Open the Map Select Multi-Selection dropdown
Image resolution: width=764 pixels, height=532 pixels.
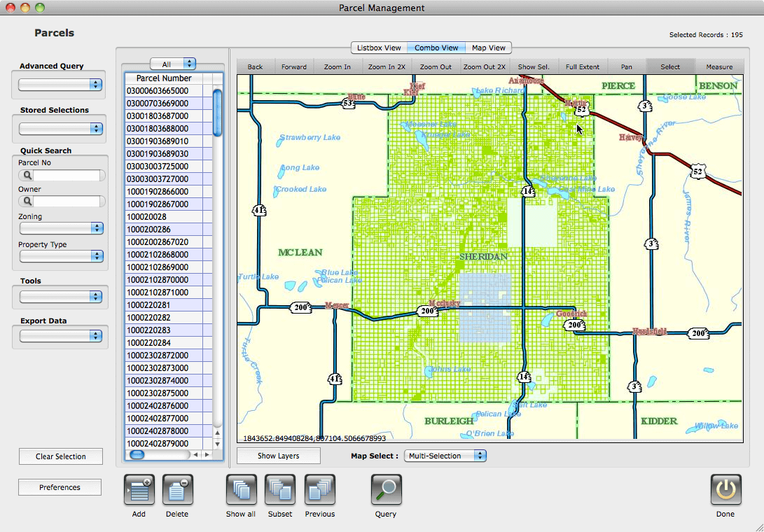coord(445,456)
